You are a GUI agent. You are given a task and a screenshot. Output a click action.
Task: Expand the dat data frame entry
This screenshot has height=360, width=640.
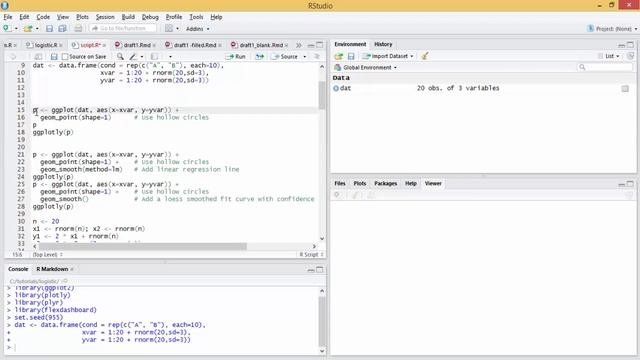(x=336, y=88)
